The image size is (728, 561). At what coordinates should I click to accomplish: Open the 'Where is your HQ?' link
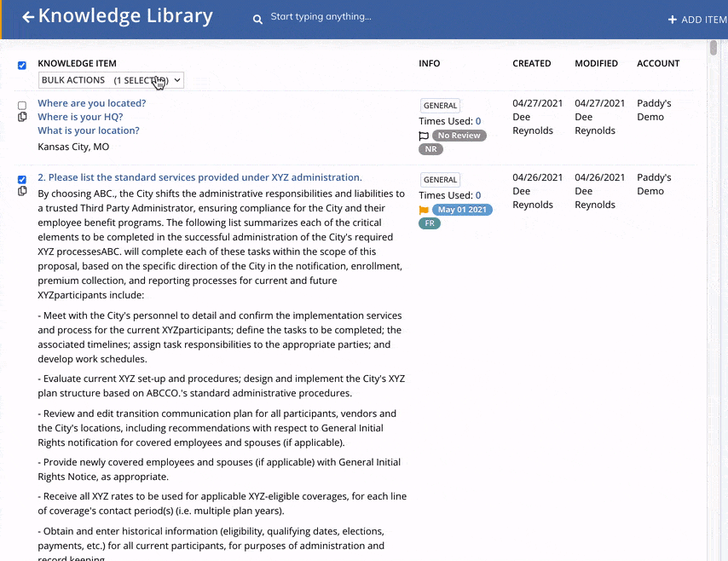tap(80, 117)
